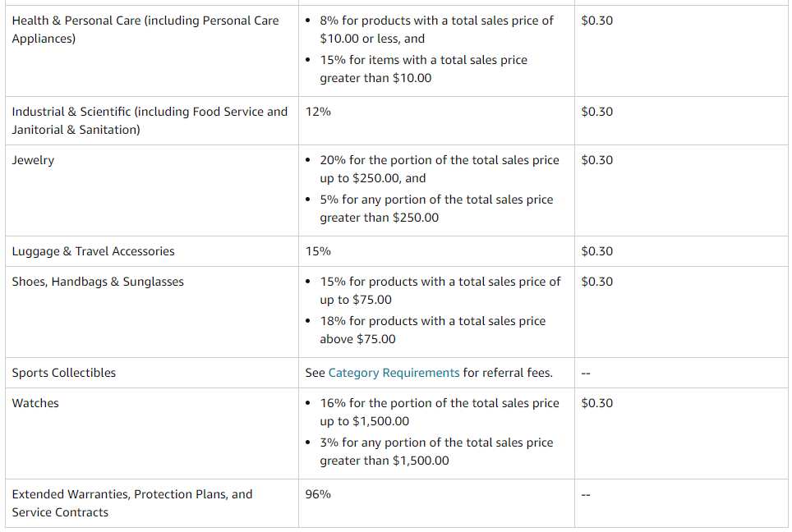Select the 5% bullet for over $250.00
The width and height of the screenshot is (792, 532).
pyautogui.click(x=436, y=209)
